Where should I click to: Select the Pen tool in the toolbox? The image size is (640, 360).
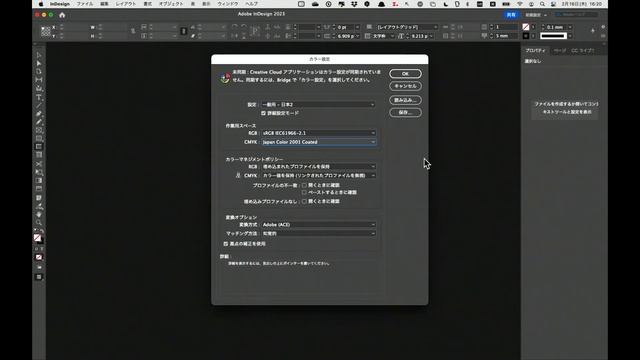tap(39, 113)
